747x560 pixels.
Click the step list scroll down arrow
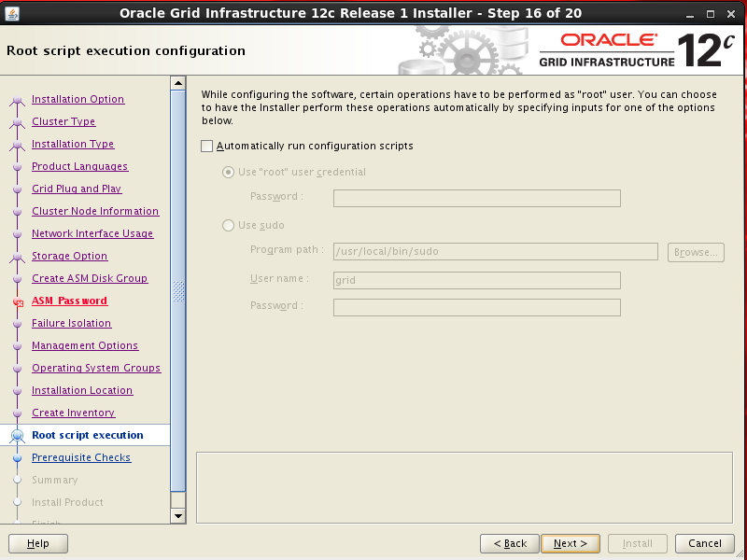pyautogui.click(x=178, y=516)
